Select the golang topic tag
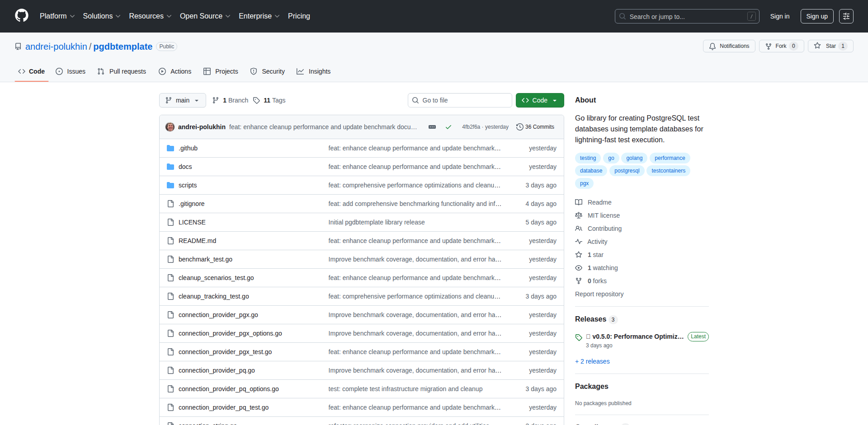 click(634, 158)
